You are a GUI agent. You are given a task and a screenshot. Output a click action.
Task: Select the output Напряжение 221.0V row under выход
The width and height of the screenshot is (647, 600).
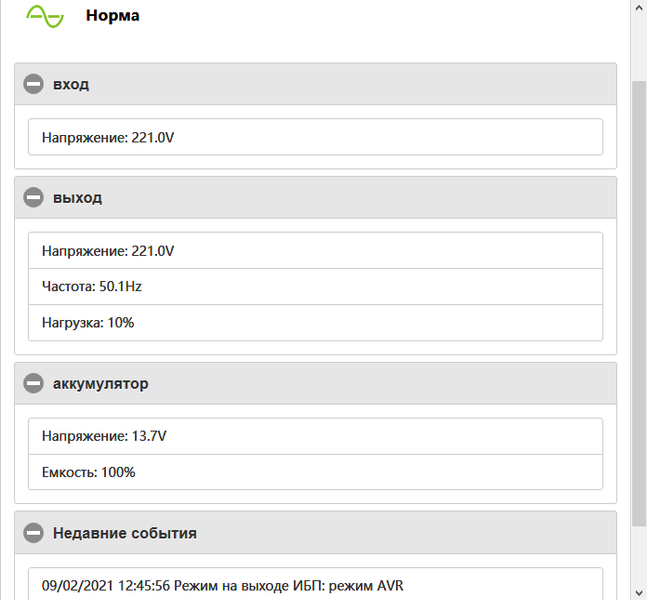tap(315, 251)
